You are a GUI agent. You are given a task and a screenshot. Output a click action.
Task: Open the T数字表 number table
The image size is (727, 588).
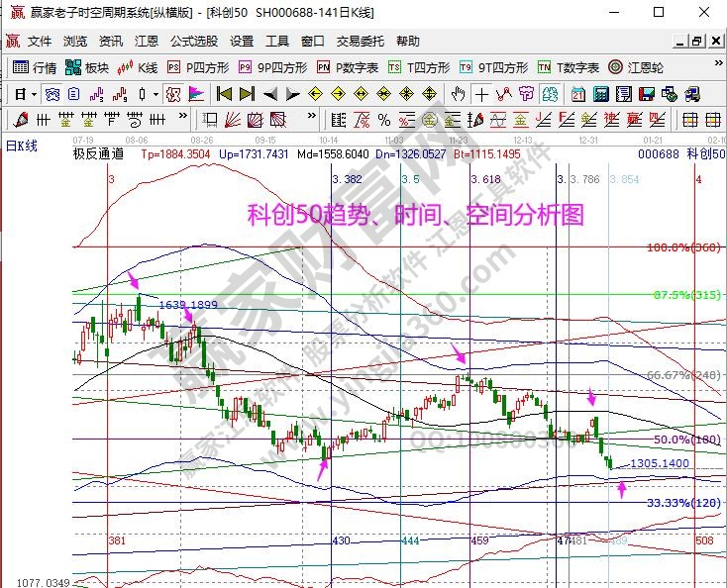[569, 67]
